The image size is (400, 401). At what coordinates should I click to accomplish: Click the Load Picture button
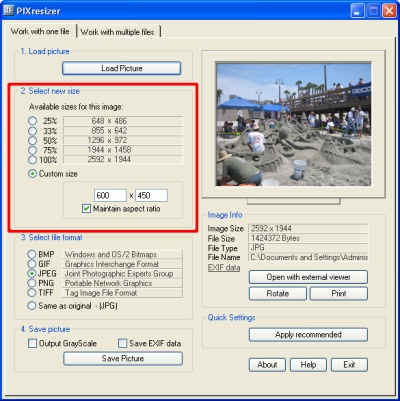[122, 68]
